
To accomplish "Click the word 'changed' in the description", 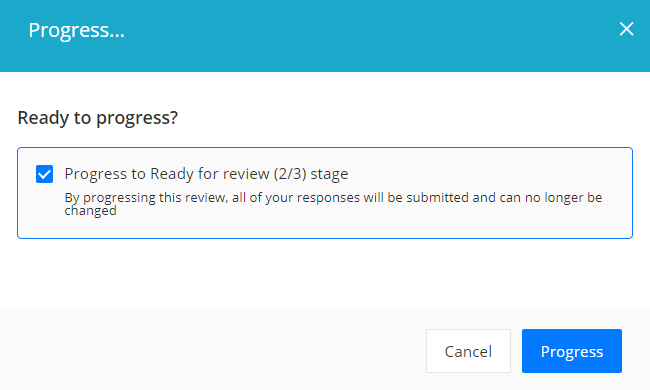I will (90, 211).
